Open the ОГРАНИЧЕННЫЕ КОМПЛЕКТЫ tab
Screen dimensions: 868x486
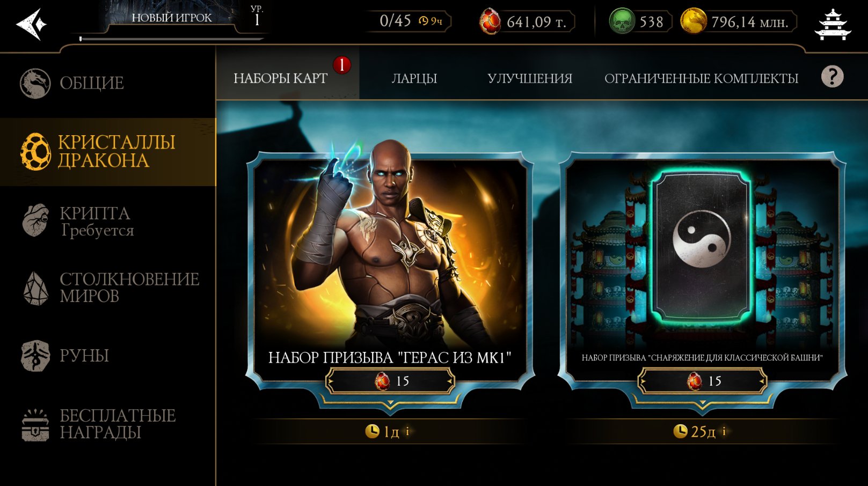[701, 78]
